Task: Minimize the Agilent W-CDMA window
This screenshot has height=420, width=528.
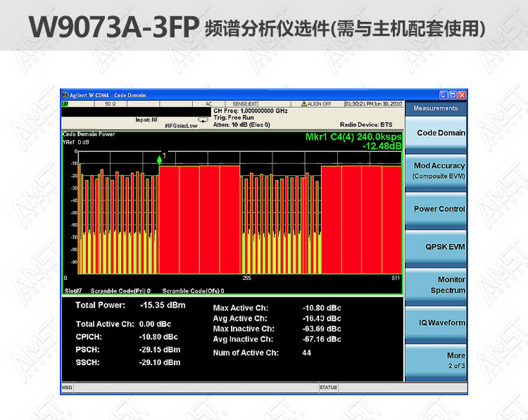Action: click(444, 95)
